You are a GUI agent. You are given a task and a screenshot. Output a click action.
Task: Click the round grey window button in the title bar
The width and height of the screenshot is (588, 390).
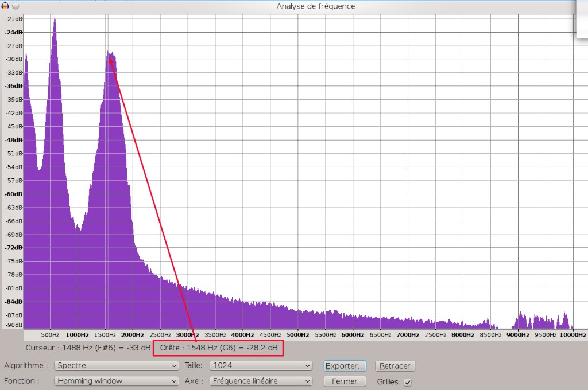[x=16, y=6]
